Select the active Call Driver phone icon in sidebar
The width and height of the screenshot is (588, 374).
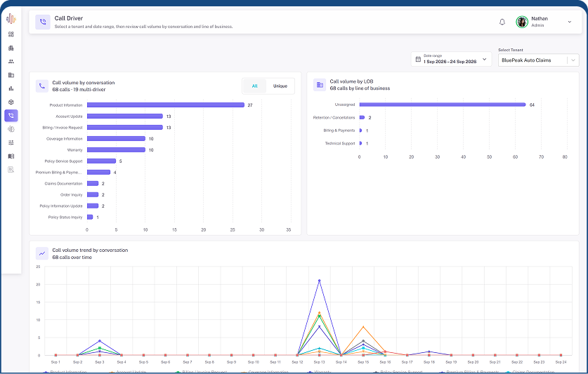11,115
